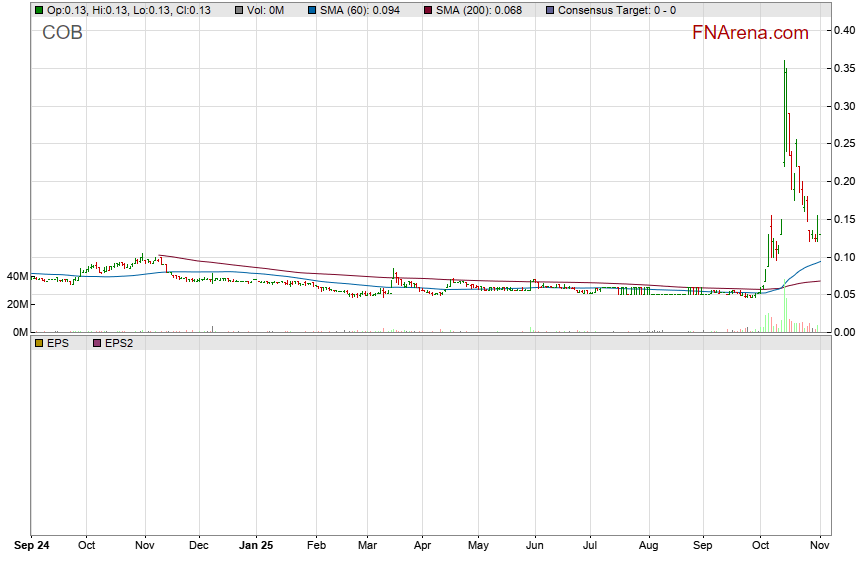This screenshot has height=566, width=859.
Task: Select the COB ticker symbol label
Action: click(62, 33)
